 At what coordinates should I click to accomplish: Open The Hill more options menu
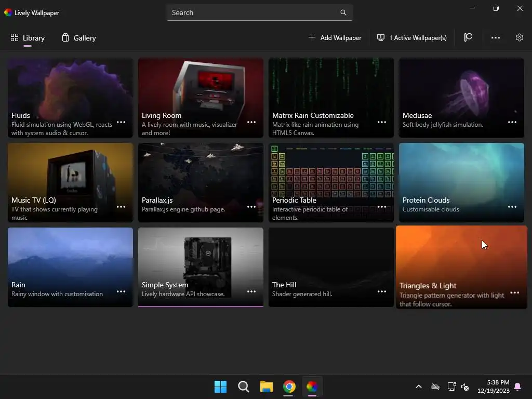click(382, 291)
